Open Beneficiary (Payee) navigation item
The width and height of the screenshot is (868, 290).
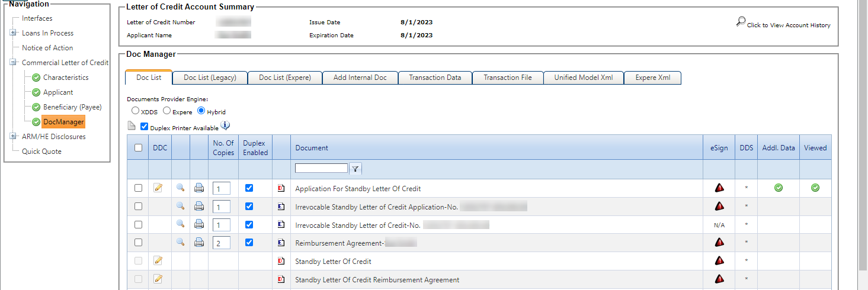coord(72,107)
